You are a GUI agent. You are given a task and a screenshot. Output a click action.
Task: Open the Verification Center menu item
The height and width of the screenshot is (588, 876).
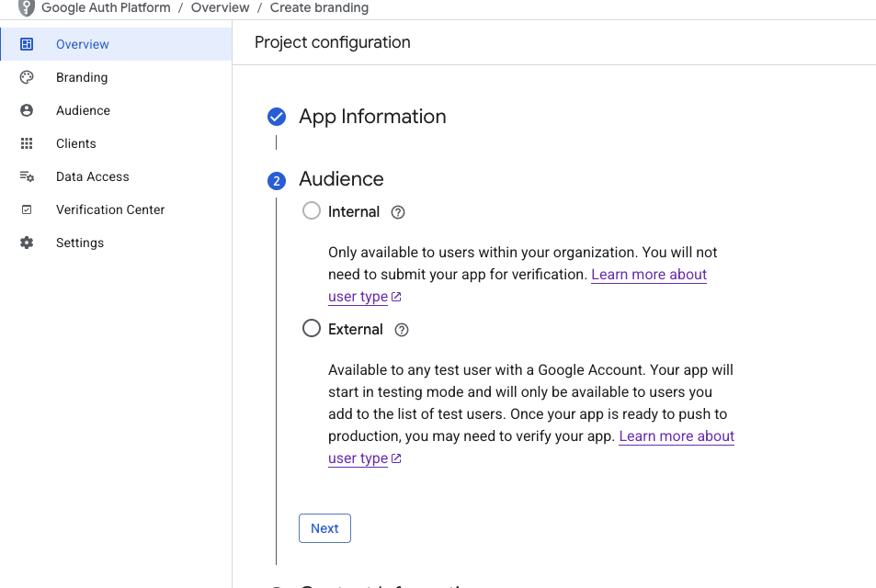click(x=110, y=209)
